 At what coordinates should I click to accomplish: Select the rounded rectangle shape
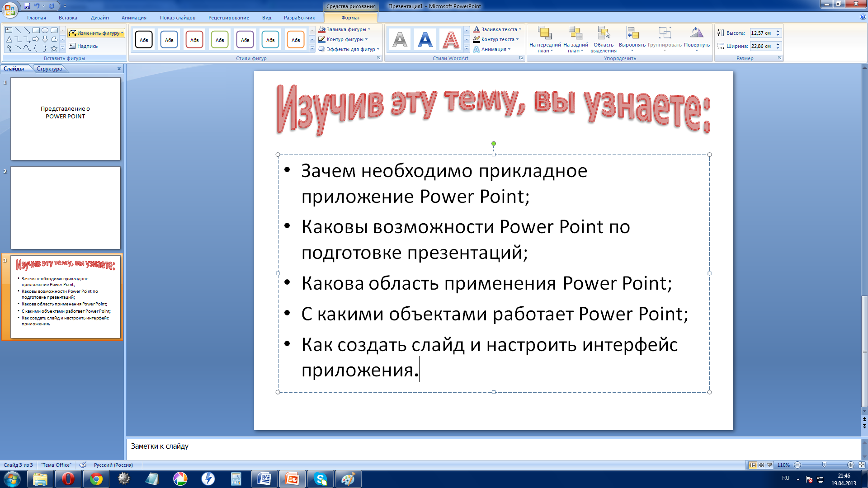point(54,30)
